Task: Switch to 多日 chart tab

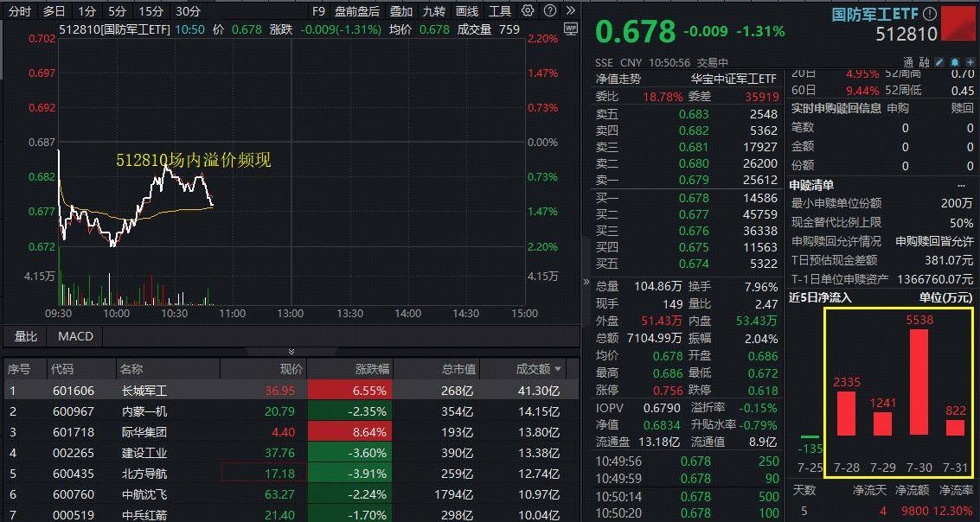Action: click(54, 10)
